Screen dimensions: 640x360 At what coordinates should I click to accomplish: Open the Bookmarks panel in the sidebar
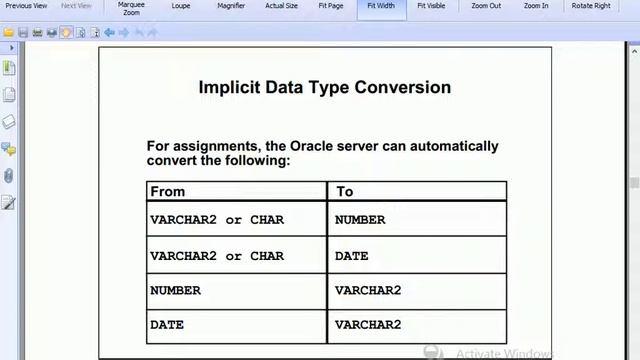(x=9, y=68)
